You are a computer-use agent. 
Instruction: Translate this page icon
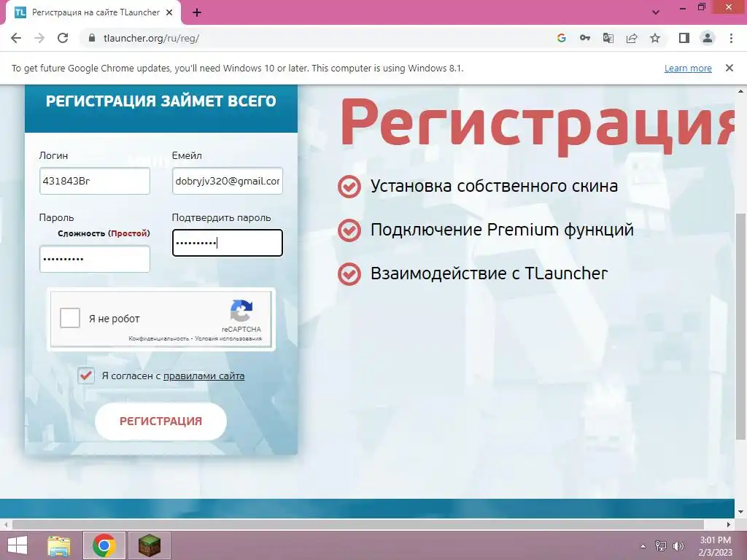point(608,38)
